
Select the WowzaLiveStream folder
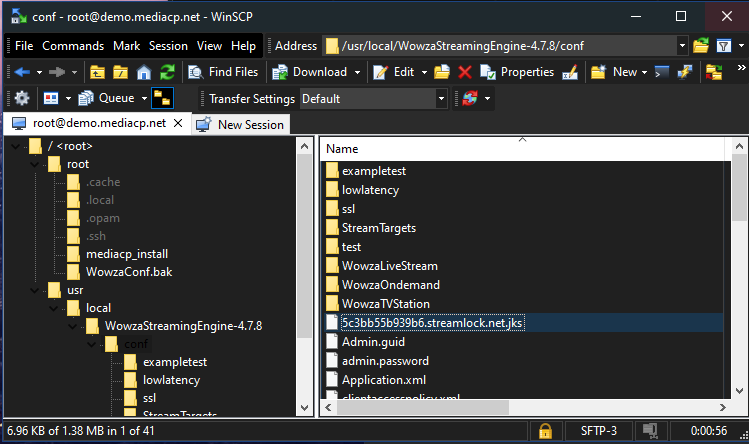pos(390,266)
